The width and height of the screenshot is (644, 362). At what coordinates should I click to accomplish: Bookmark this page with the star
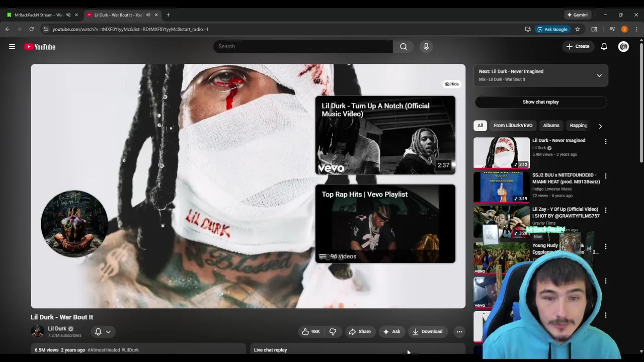pos(578,29)
